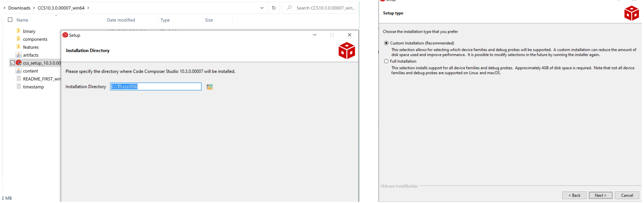The height and width of the screenshot is (203, 644).
Task: Click the artifacts jar file icon
Action: (x=19, y=54)
